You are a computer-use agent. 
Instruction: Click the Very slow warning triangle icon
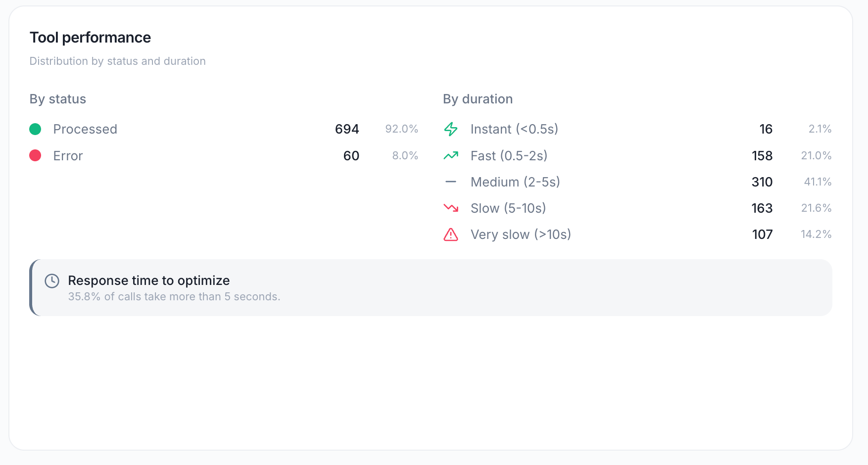(x=451, y=234)
